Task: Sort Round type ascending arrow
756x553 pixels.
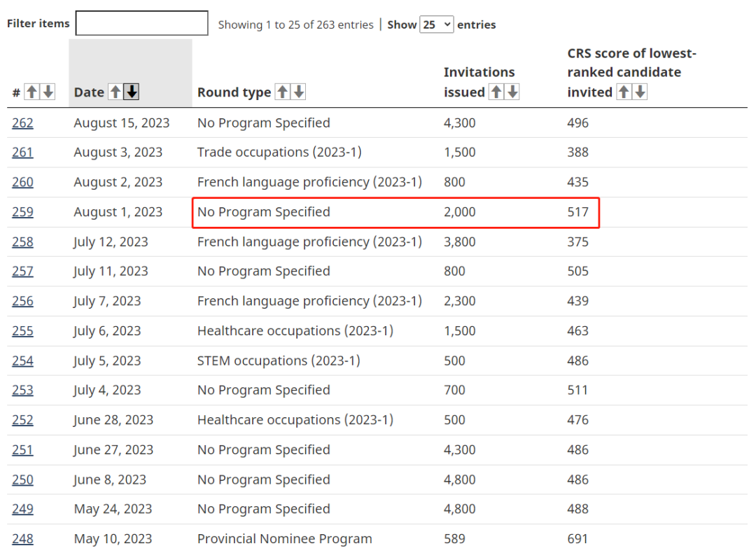Action: tap(283, 92)
